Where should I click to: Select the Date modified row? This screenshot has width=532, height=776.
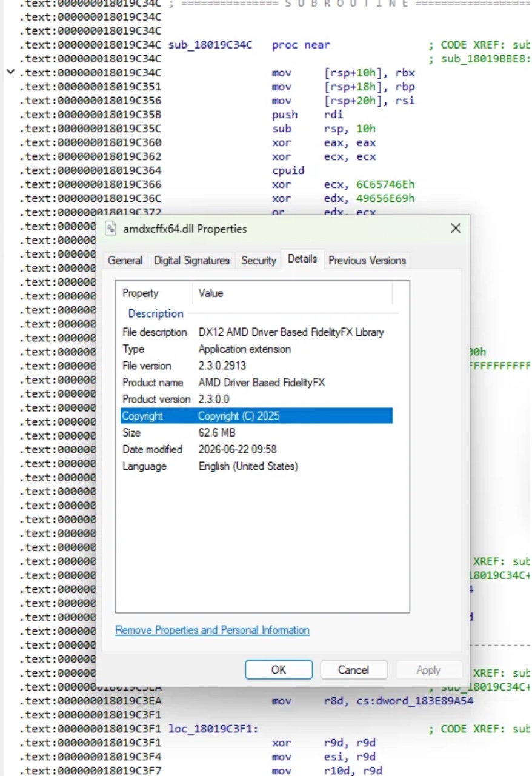coord(256,449)
